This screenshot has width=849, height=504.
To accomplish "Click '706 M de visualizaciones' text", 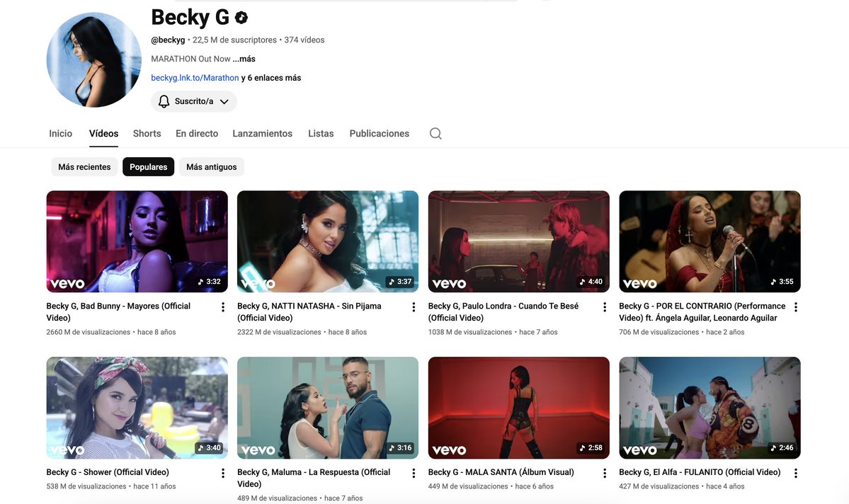I will click(659, 332).
